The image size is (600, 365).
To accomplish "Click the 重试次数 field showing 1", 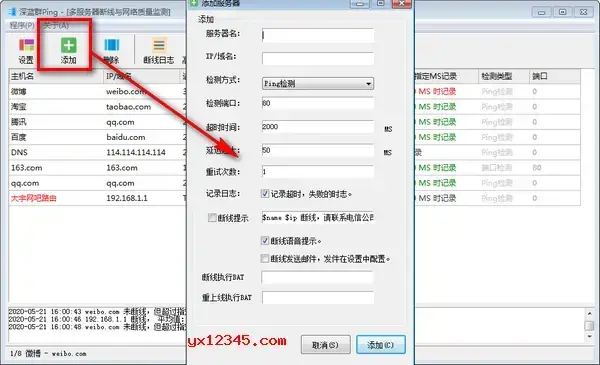I will 318,172.
